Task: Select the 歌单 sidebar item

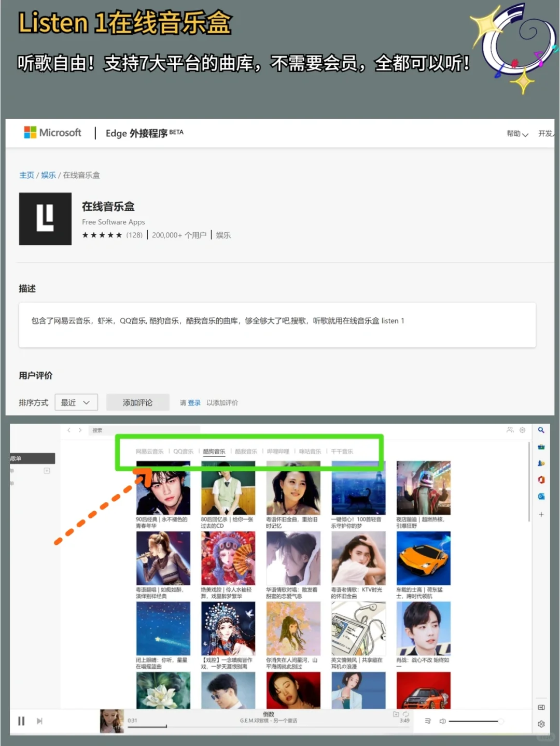Action: pos(32,458)
